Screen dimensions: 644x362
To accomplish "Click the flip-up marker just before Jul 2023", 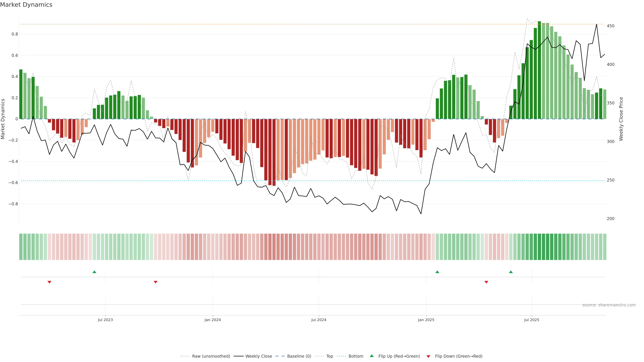I will (94, 272).
